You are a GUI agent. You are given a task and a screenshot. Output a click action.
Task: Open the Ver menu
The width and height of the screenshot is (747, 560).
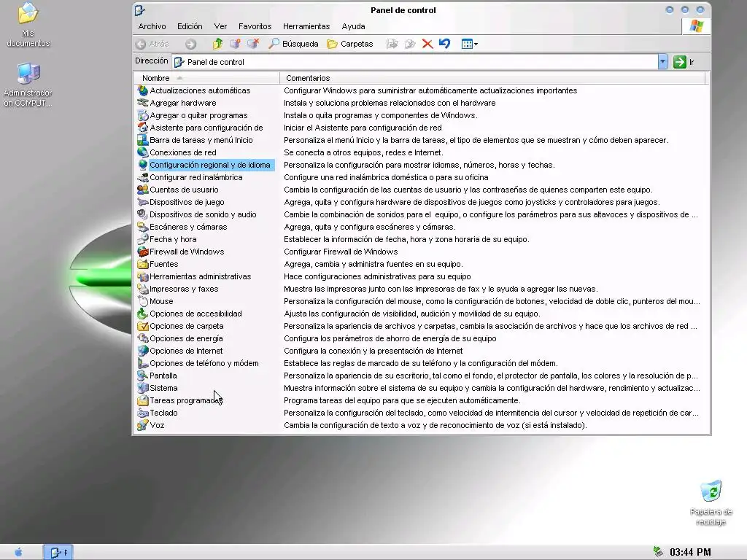point(220,26)
